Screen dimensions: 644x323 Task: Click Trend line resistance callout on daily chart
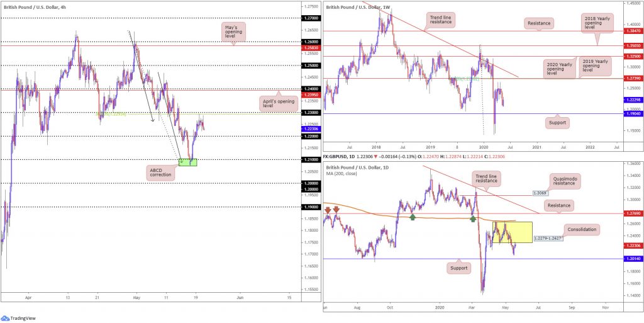point(486,178)
